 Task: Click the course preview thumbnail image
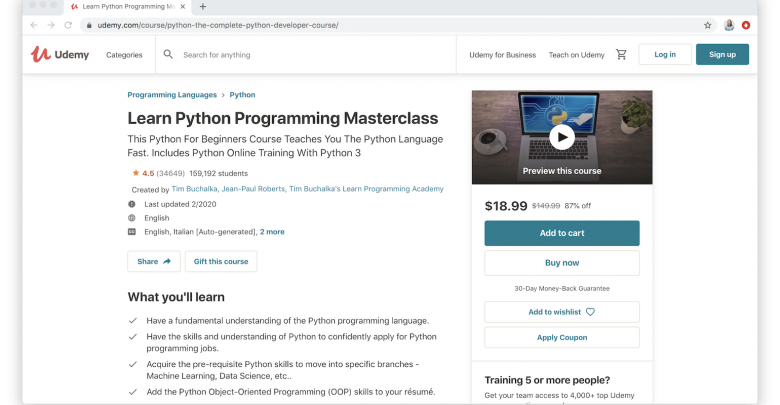pyautogui.click(x=562, y=137)
